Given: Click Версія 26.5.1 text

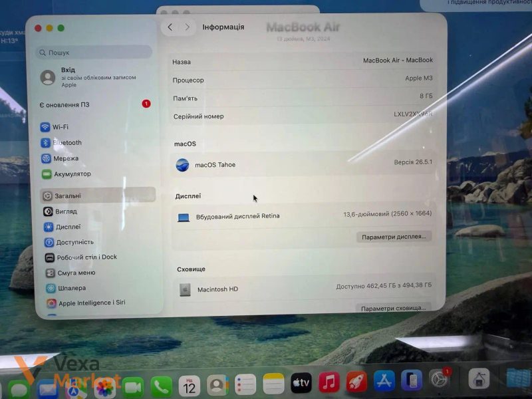Looking at the screenshot, I should (413, 162).
